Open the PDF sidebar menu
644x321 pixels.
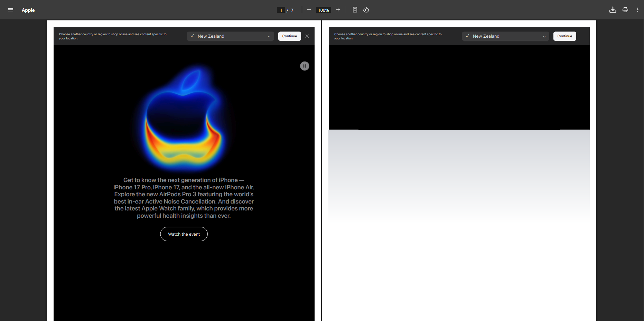click(x=11, y=10)
